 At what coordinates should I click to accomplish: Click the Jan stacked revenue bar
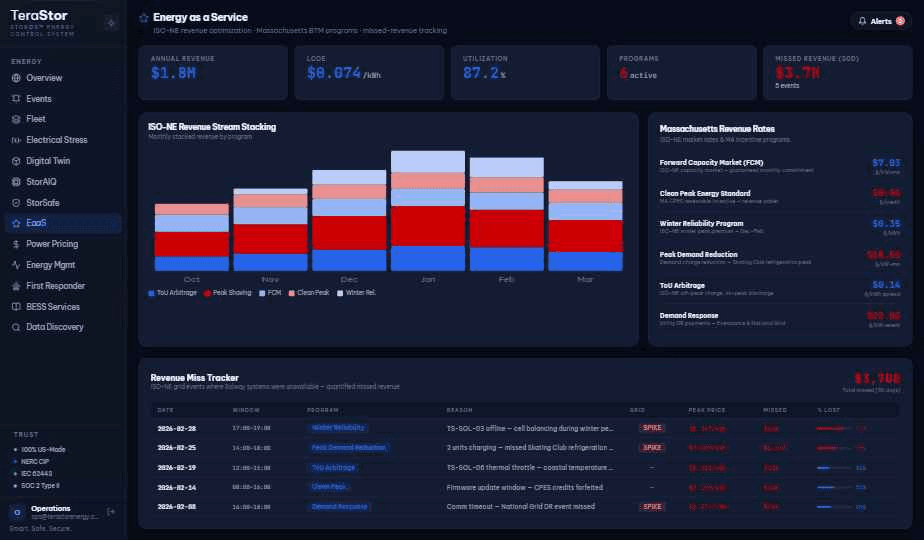(x=428, y=211)
